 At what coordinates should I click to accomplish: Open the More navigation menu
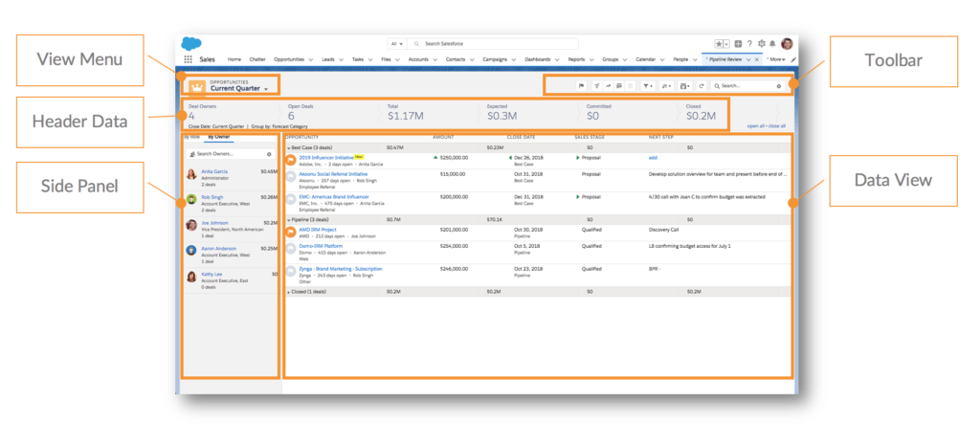(775, 59)
